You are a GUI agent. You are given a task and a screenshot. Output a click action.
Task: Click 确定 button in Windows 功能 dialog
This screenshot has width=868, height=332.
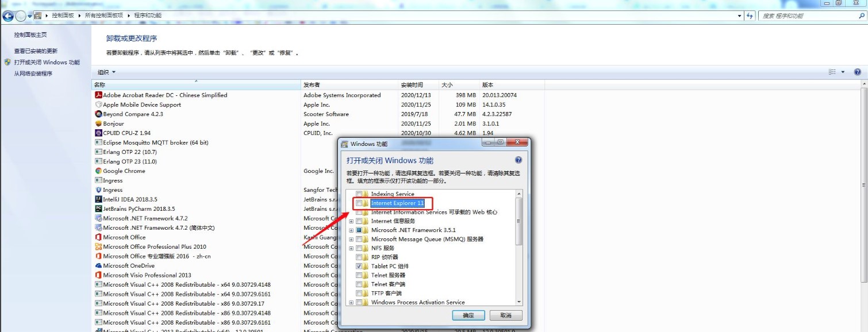468,315
